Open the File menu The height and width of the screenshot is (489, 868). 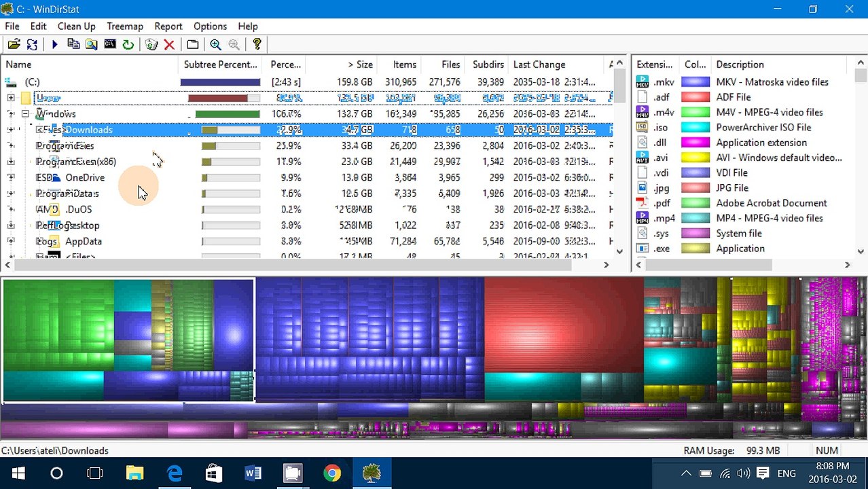12,26
